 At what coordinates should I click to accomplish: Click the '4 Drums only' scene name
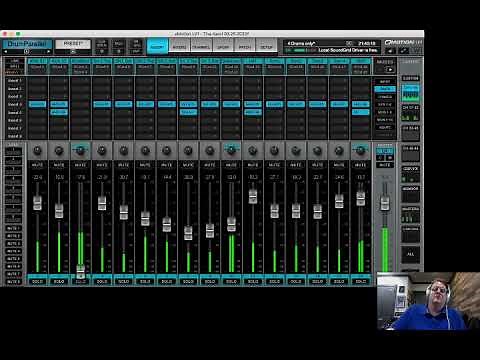pyautogui.click(x=302, y=43)
